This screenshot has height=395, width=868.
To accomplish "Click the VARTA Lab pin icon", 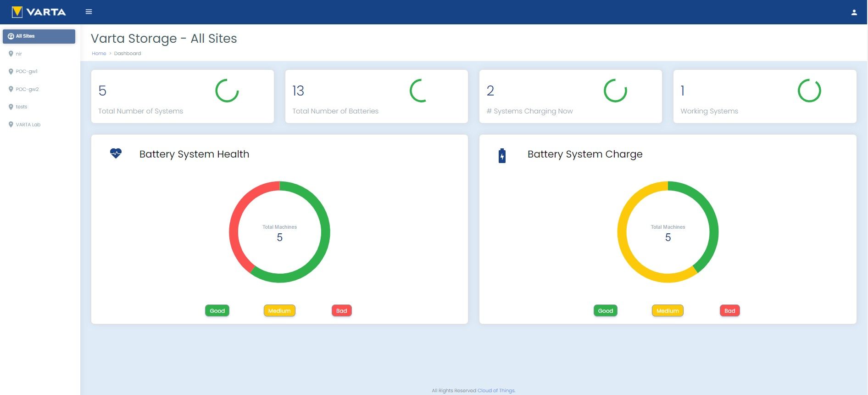I will pyautogui.click(x=11, y=124).
